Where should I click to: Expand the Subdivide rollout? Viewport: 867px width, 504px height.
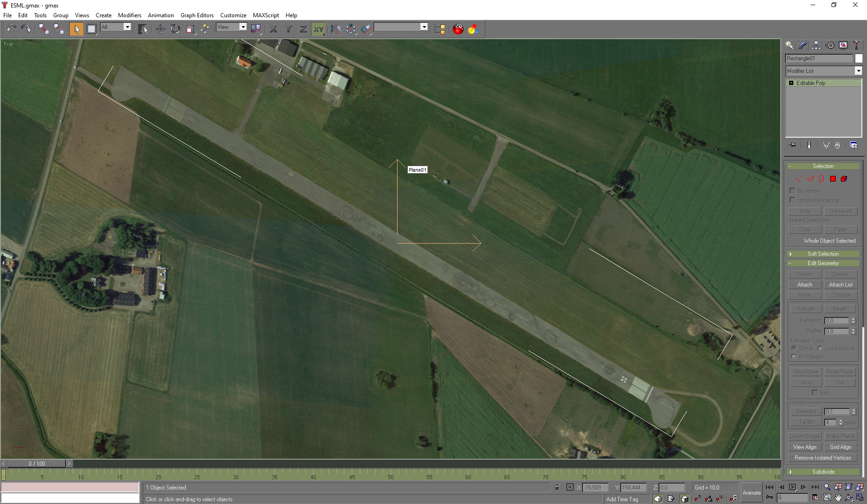pyautogui.click(x=823, y=472)
